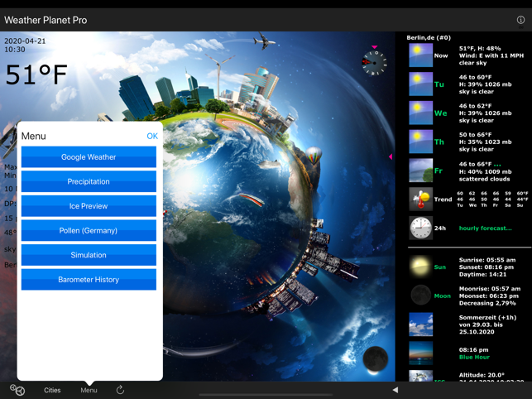532x399 pixels.
Task: Select Ice Preview in menu
Action: [x=89, y=206]
